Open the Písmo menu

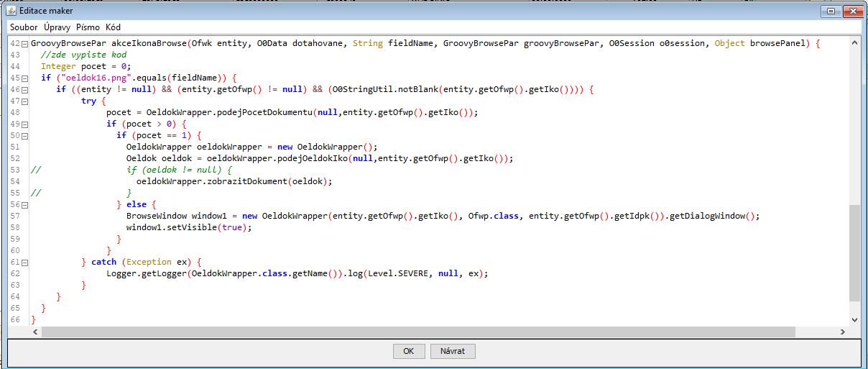[x=88, y=27]
